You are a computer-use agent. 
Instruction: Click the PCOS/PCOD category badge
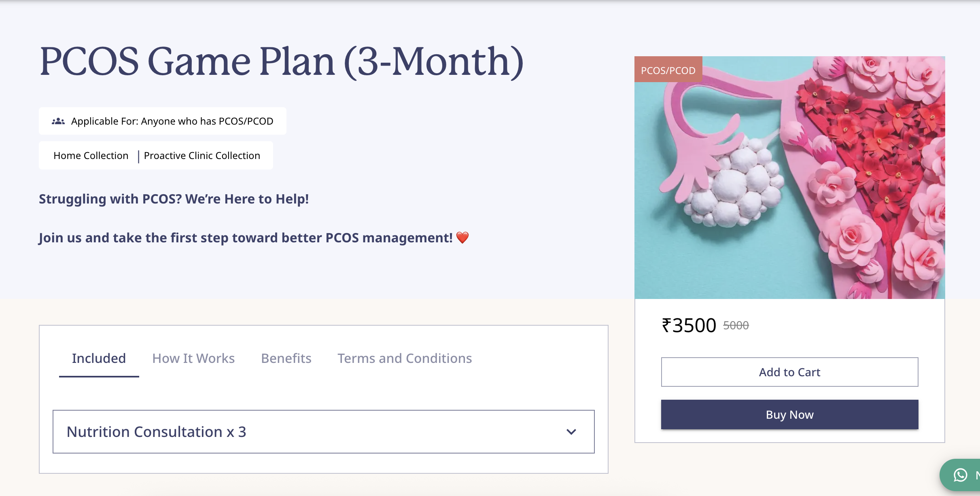[x=668, y=70]
